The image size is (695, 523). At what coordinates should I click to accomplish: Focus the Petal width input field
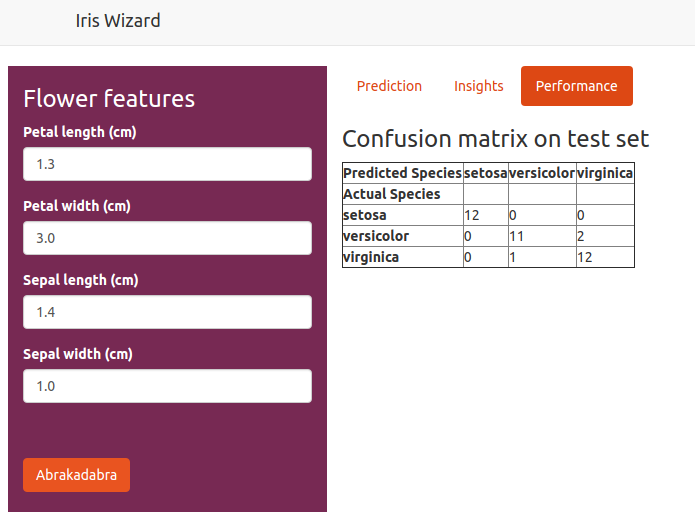tap(168, 238)
